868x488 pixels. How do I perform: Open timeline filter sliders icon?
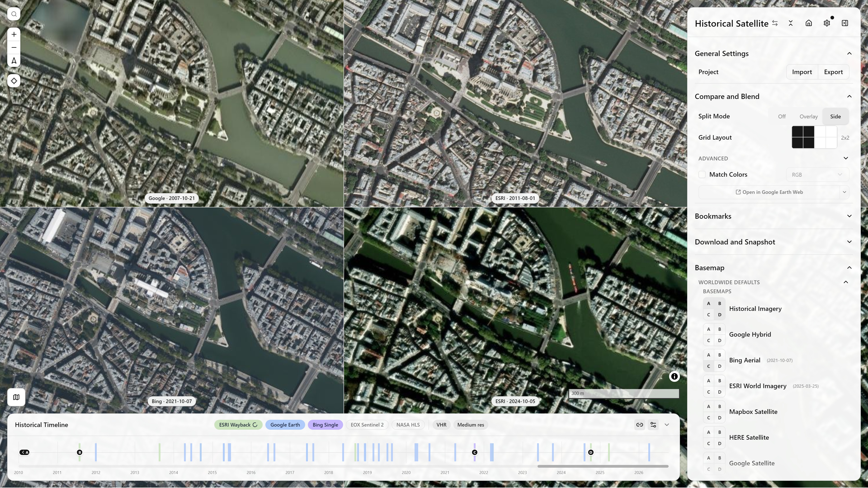[x=653, y=425]
